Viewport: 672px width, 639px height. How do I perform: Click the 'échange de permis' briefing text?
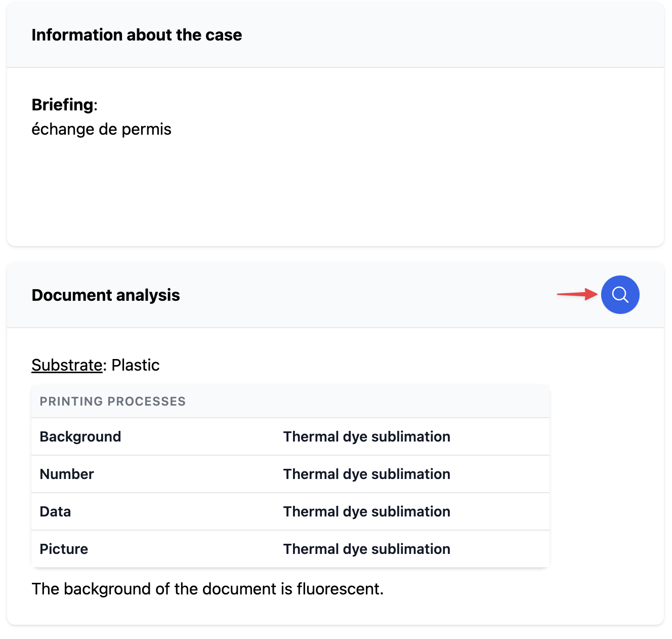[x=101, y=130]
